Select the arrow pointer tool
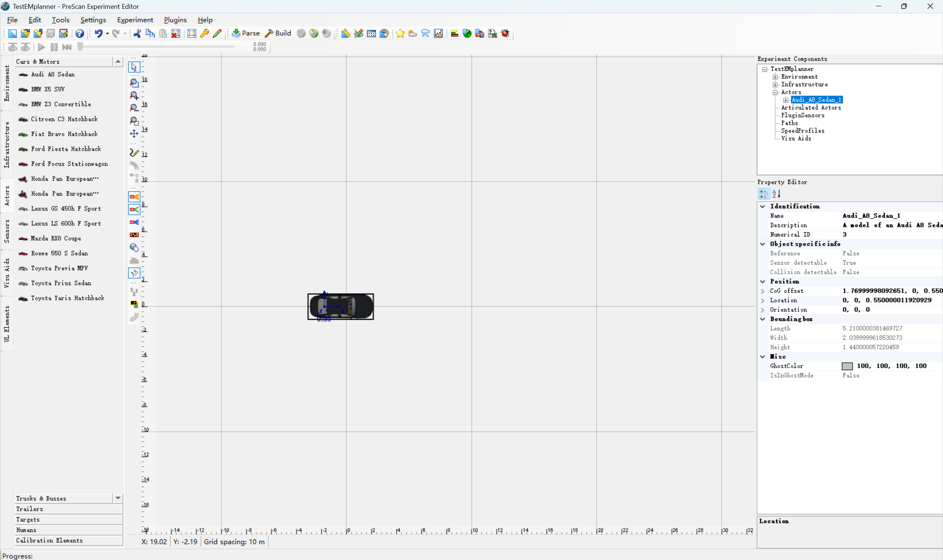This screenshot has height=560, width=943. (x=134, y=67)
